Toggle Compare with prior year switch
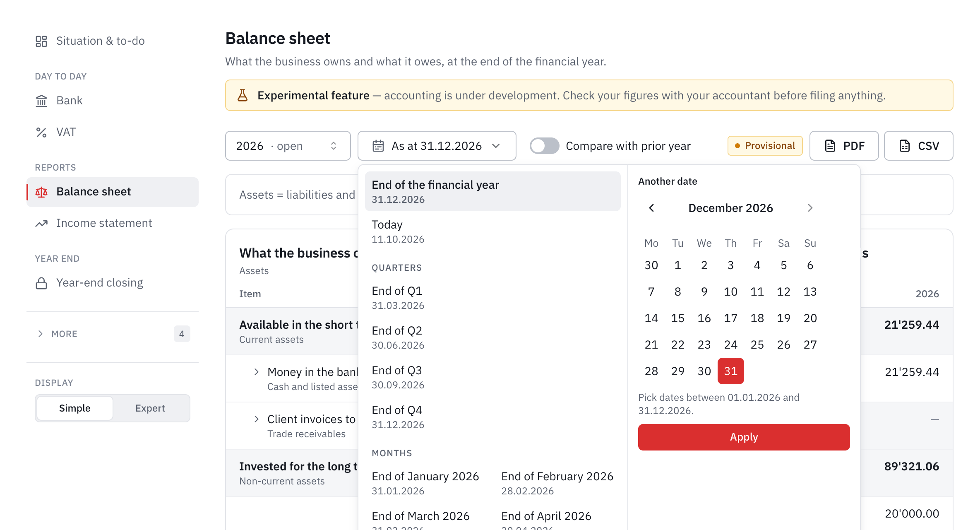The image size is (980, 530). click(x=545, y=146)
